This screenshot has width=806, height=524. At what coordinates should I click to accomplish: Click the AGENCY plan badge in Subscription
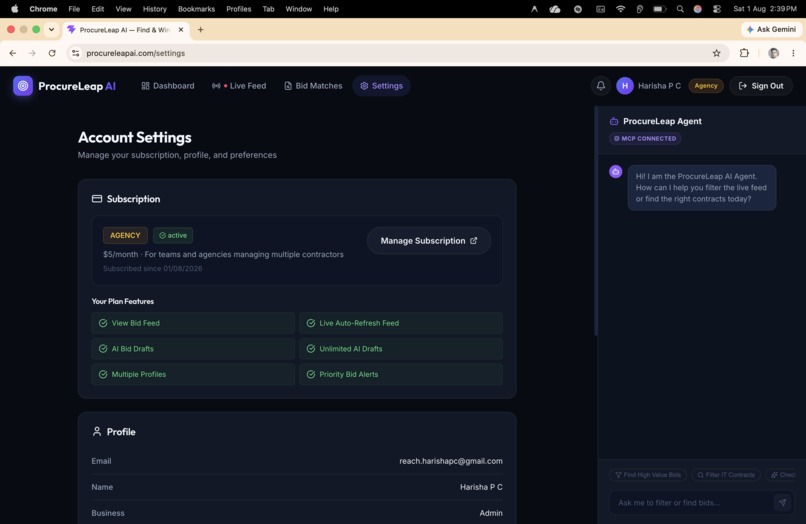coord(125,235)
